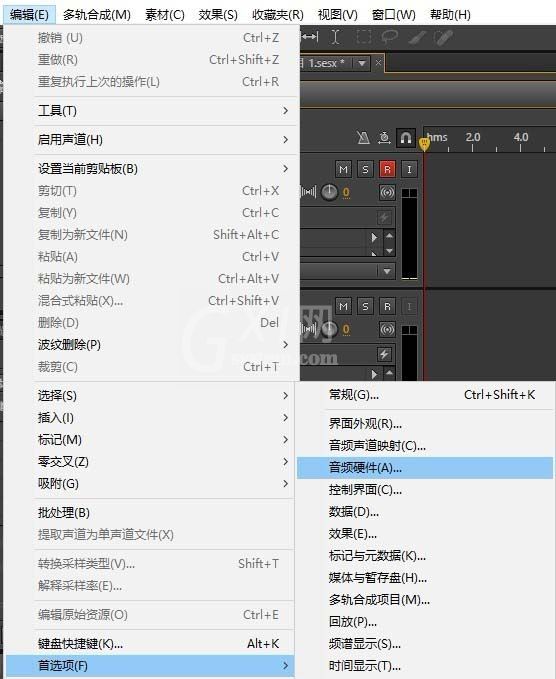The height and width of the screenshot is (679, 556).
Task: Click the yellow playhead marker
Action: (424, 144)
